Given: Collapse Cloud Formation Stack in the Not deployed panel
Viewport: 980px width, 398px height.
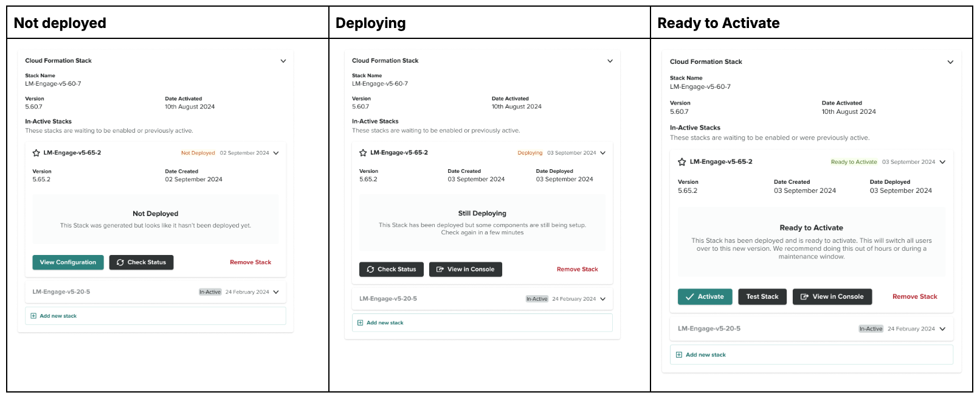Looking at the screenshot, I should click(x=283, y=61).
